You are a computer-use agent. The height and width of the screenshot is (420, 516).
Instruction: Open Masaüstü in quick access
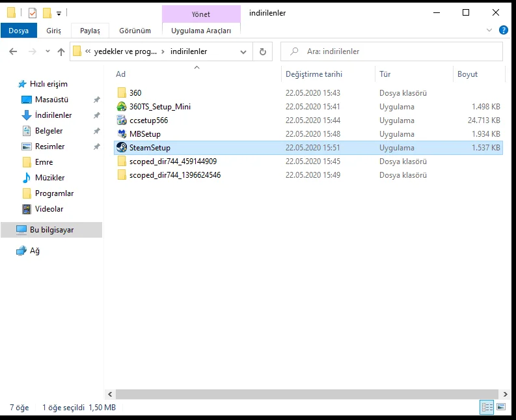(x=51, y=100)
